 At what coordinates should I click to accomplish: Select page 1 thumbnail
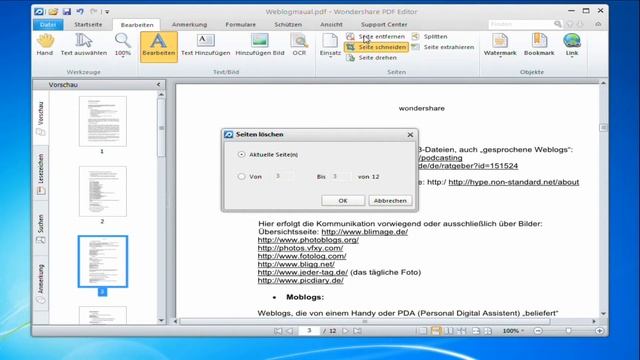[103, 121]
